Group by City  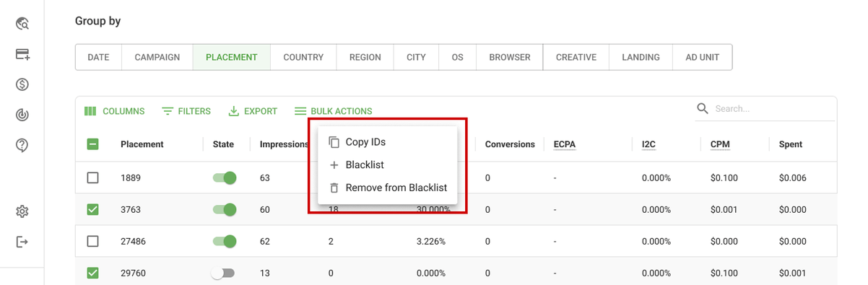coord(416,57)
